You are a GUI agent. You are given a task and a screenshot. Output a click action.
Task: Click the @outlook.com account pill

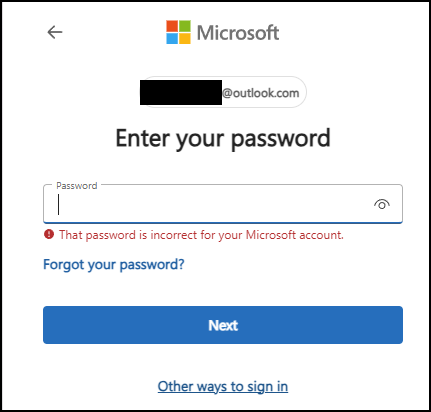pyautogui.click(x=223, y=92)
